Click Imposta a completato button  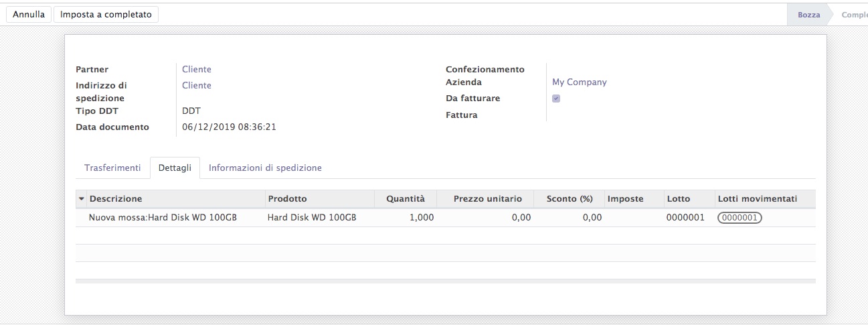click(106, 14)
